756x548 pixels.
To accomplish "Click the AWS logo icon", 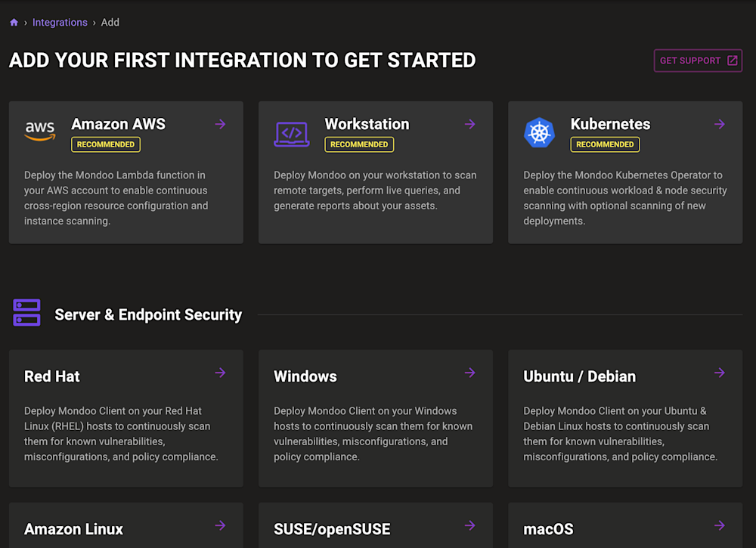I will coord(40,131).
